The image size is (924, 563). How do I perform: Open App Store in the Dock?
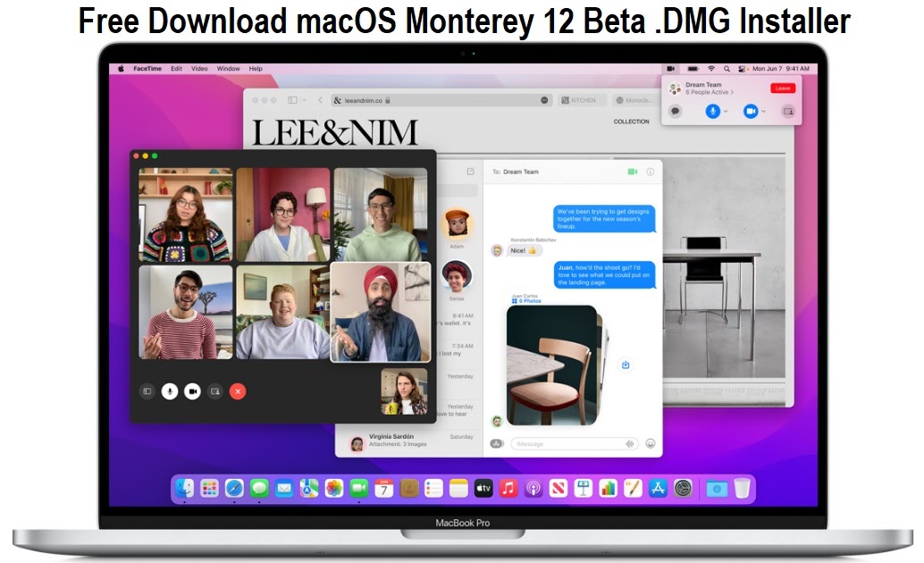(x=658, y=488)
